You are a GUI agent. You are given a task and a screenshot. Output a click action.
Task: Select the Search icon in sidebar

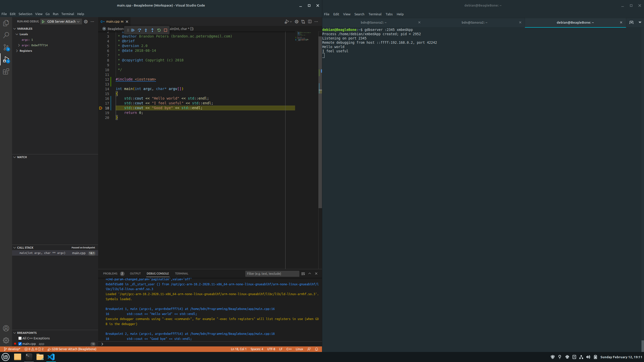pyautogui.click(x=6, y=35)
